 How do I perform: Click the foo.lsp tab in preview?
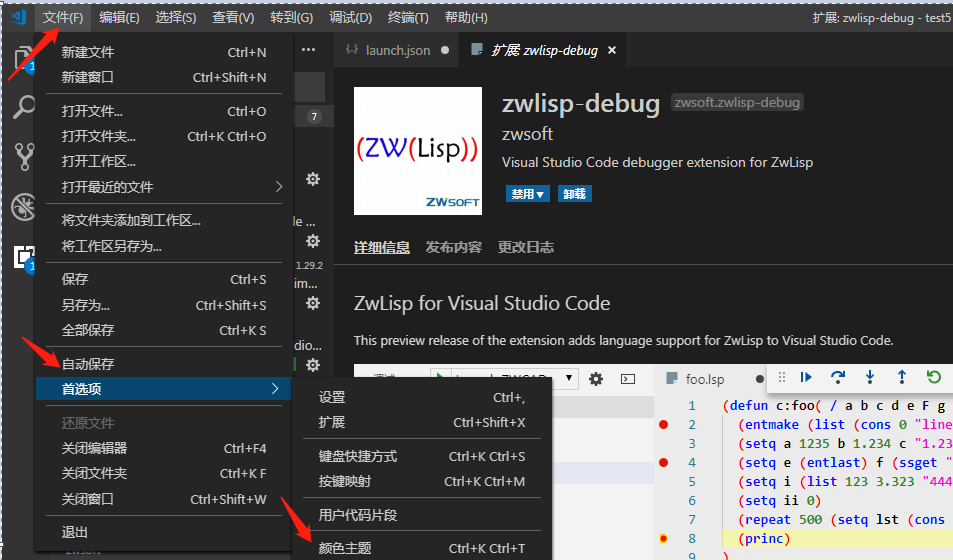tap(704, 379)
